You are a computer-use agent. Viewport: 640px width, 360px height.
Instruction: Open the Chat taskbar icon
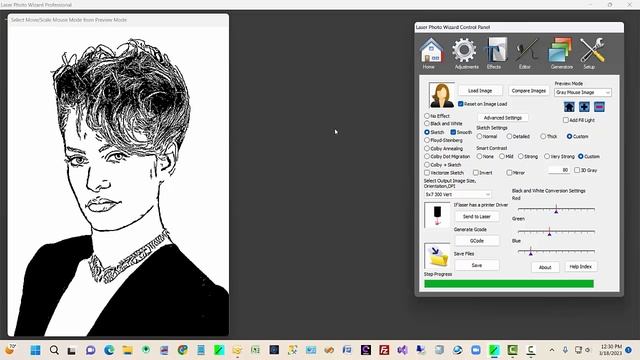(91, 350)
